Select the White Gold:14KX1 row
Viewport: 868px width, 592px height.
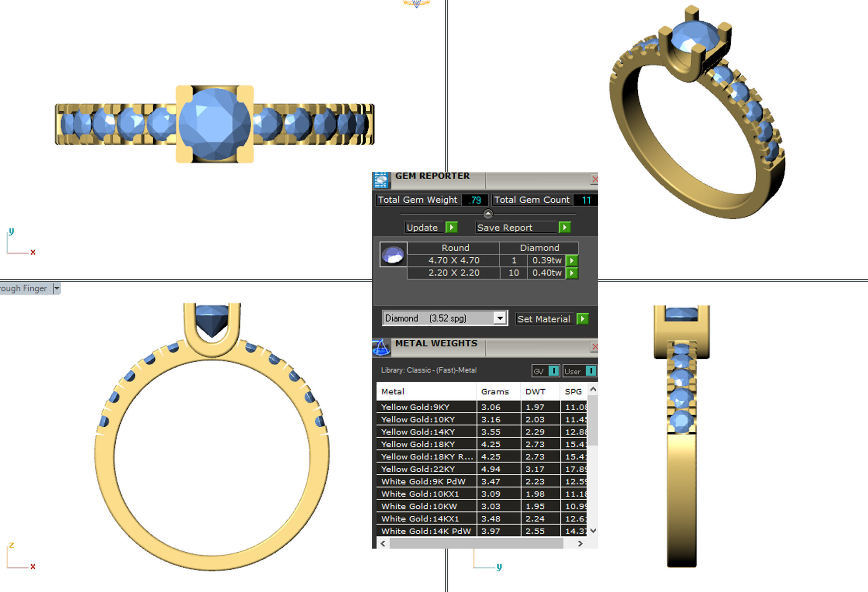(x=482, y=518)
